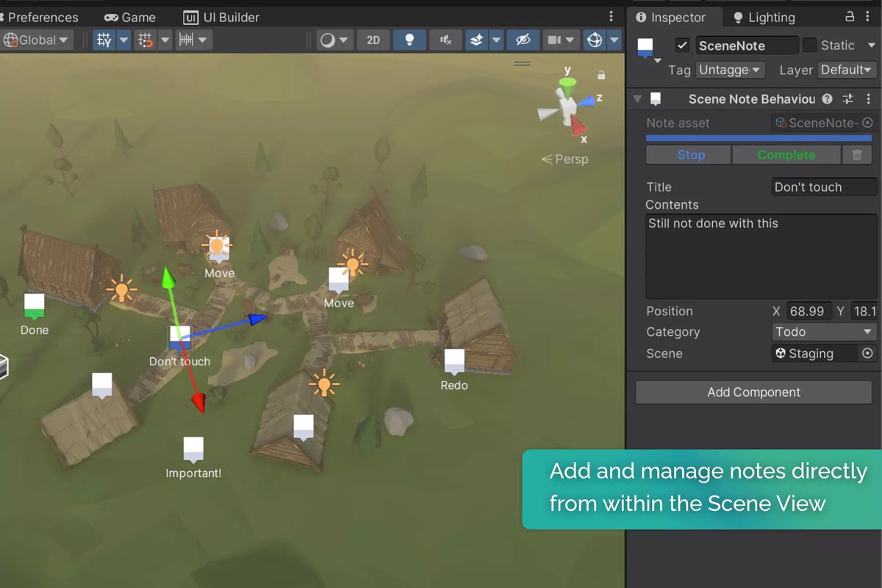Toggle scene audio mute button
Image resolution: width=882 pixels, height=588 pixels.
click(445, 40)
